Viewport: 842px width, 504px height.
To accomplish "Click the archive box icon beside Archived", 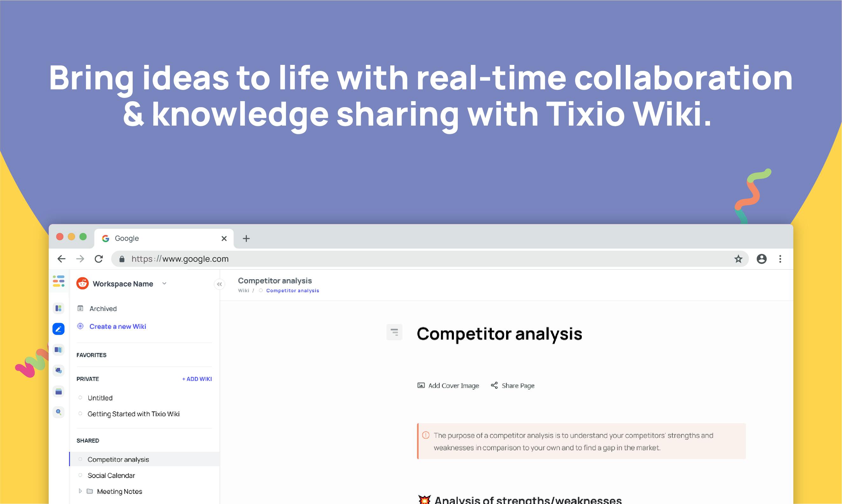I will point(80,308).
